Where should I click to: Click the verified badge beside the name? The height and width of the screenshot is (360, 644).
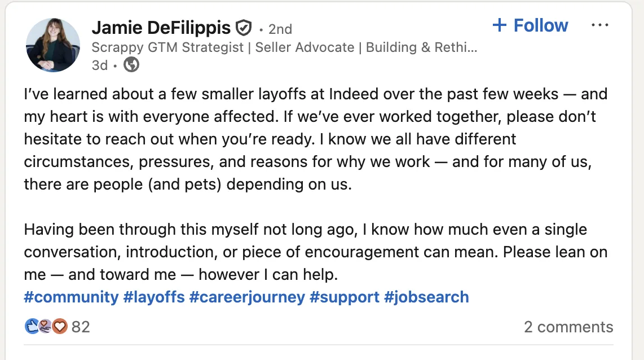[x=244, y=27]
